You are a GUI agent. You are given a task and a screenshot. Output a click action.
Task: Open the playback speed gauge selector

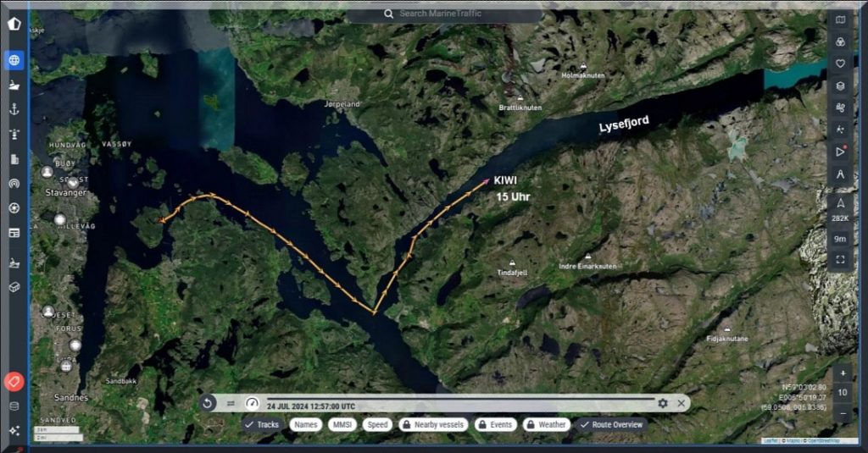pos(252,404)
